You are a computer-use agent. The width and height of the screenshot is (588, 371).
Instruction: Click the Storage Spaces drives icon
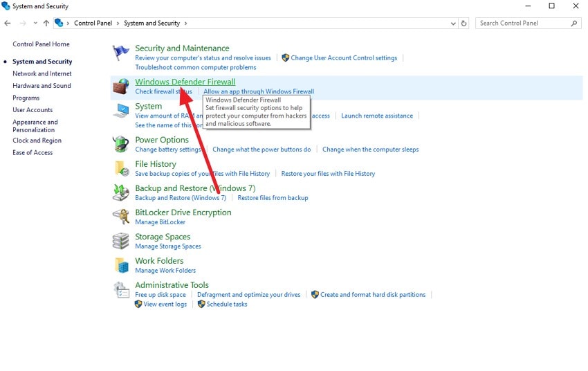[121, 241]
